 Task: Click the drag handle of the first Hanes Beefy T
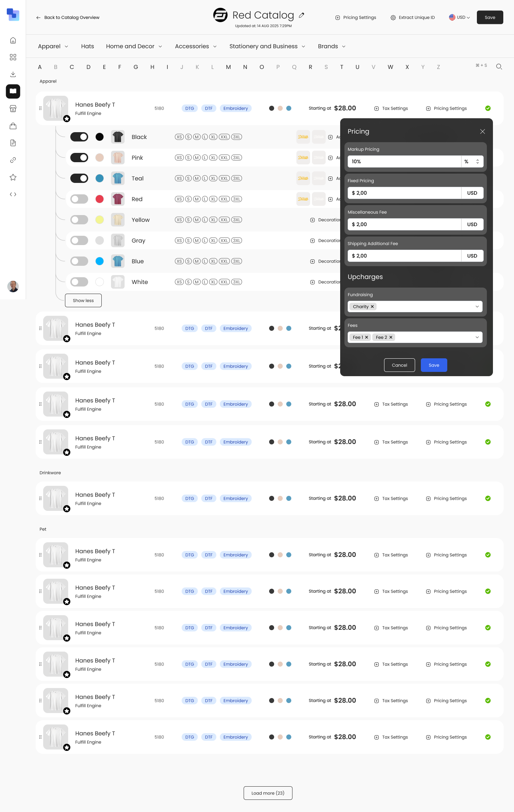(40, 108)
